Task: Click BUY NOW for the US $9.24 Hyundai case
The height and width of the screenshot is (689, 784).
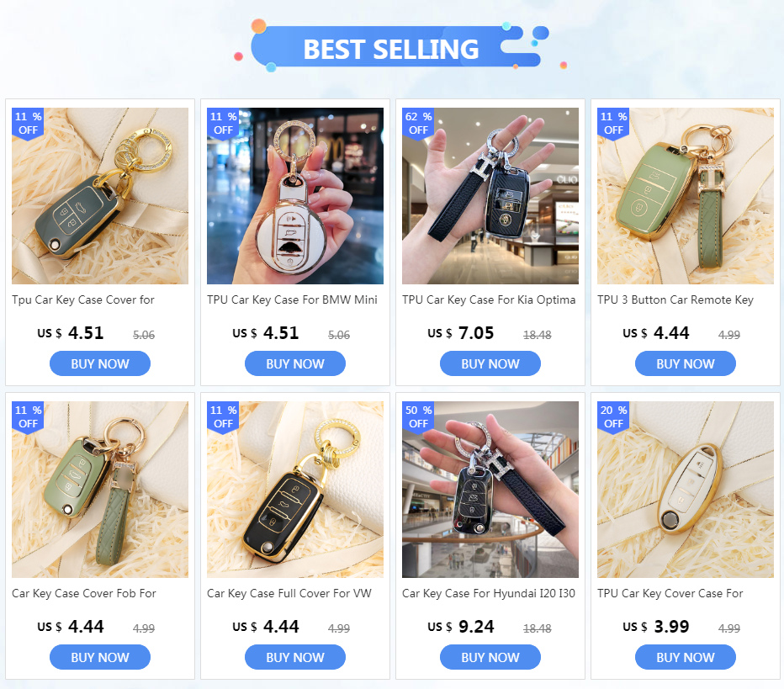Action: tap(490, 657)
